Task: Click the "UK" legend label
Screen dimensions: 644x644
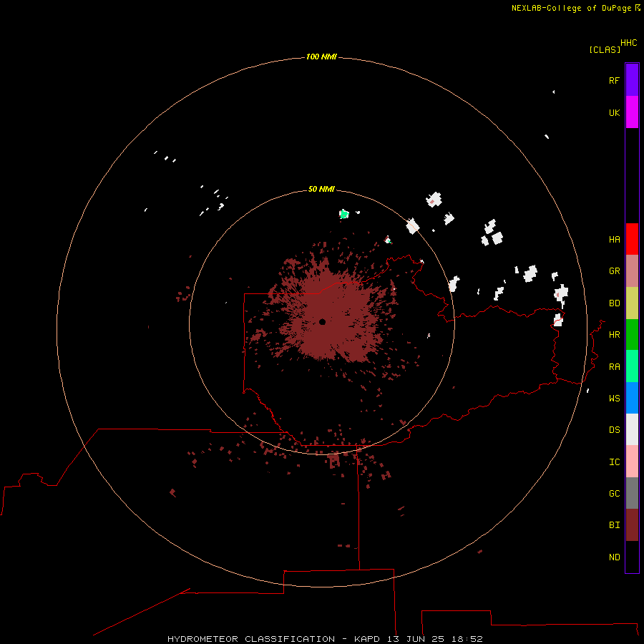Action: 614,112
